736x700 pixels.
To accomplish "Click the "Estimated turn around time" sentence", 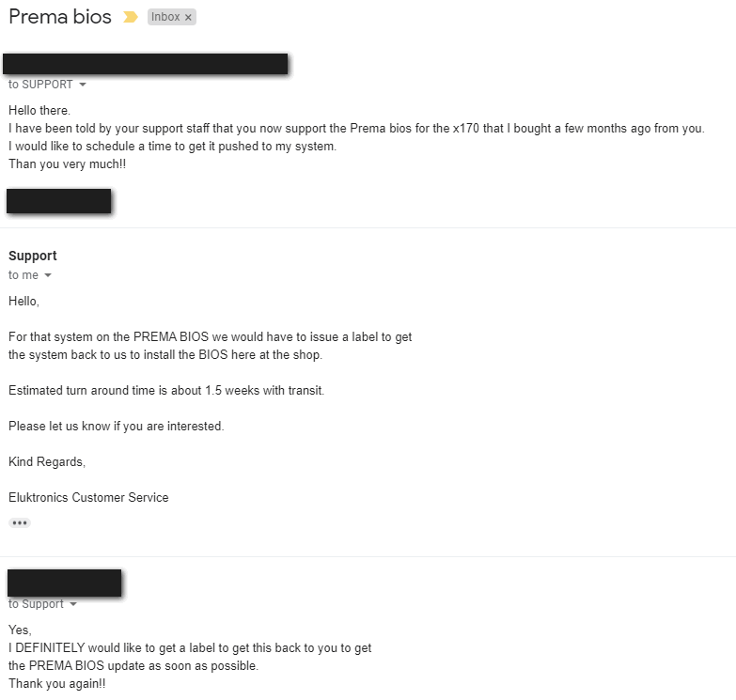I will (166, 390).
